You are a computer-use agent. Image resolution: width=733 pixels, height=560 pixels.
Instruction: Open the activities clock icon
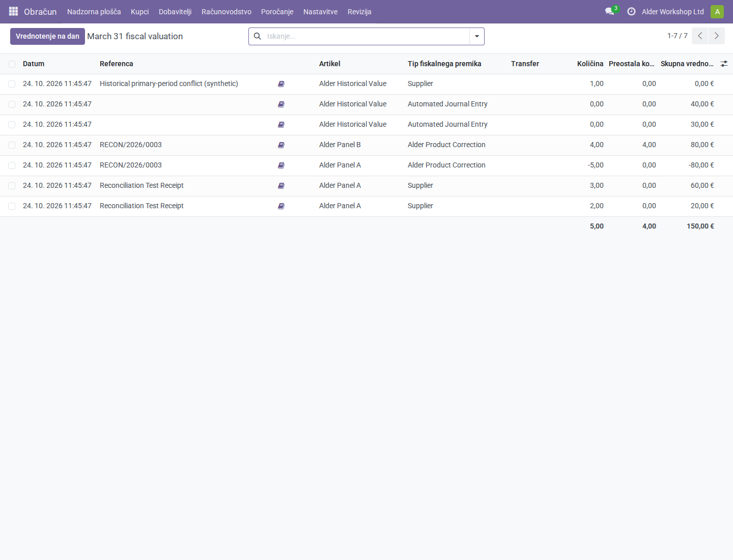click(631, 11)
